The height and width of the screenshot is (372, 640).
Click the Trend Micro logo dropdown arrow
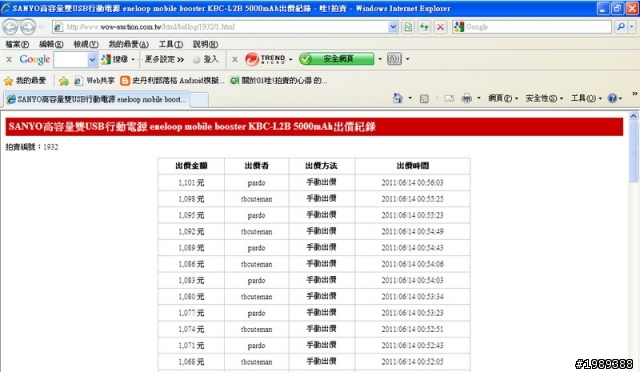pyautogui.click(x=291, y=60)
